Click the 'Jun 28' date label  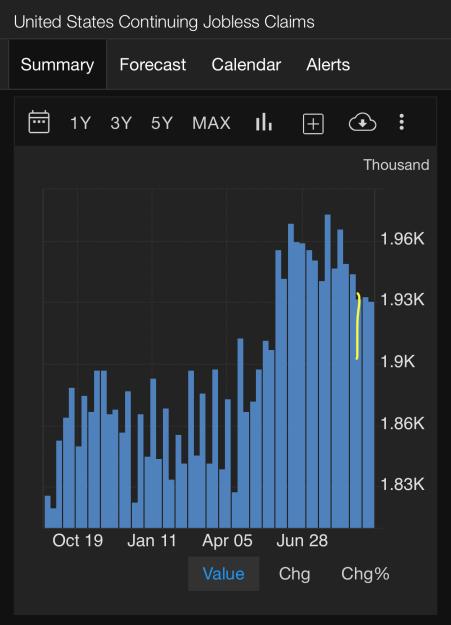302,541
